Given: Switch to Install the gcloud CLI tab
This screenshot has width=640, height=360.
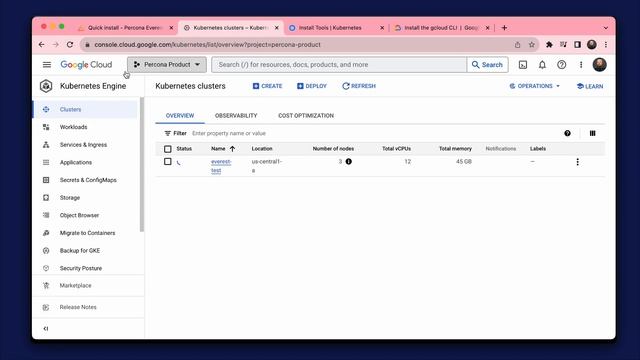Looking at the screenshot, I should (x=442, y=28).
